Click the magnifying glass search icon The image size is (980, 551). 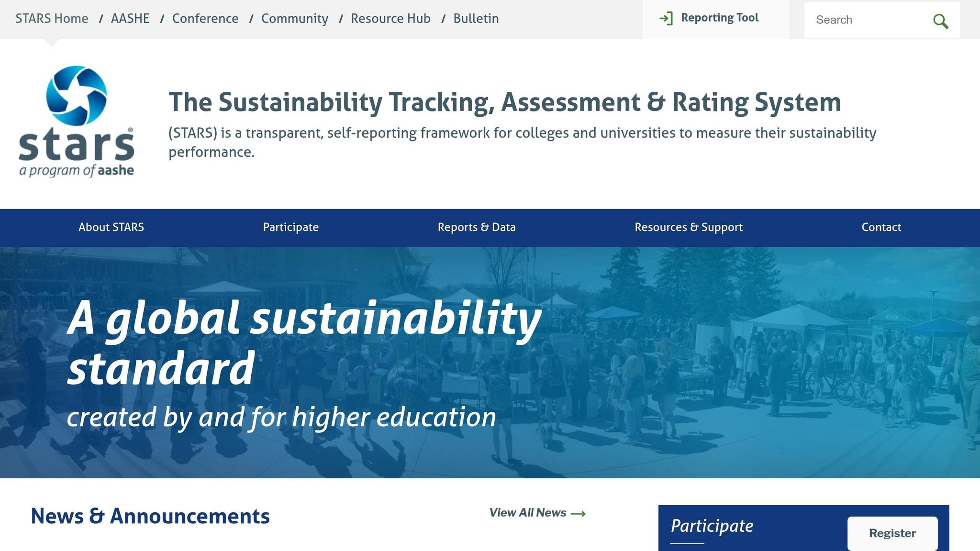coord(940,21)
